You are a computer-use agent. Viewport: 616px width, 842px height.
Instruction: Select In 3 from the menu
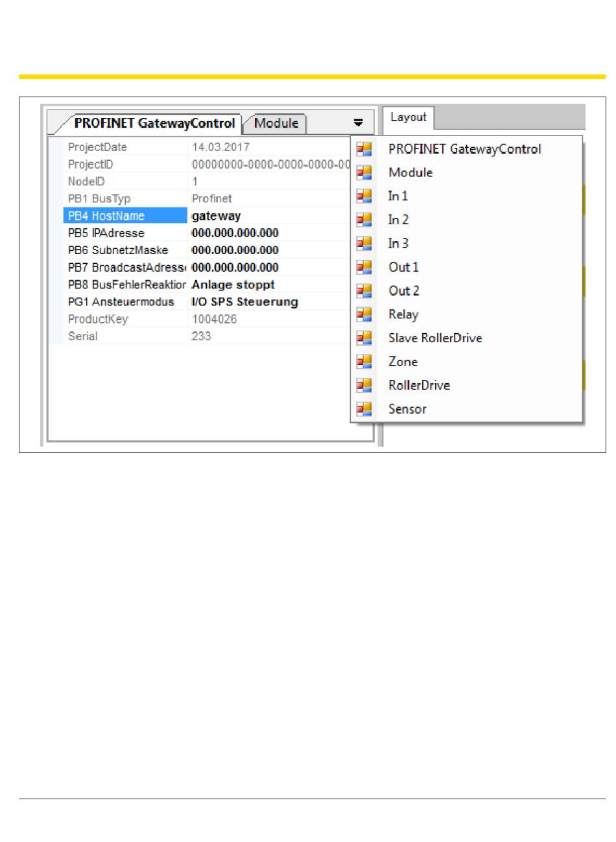[x=398, y=243]
